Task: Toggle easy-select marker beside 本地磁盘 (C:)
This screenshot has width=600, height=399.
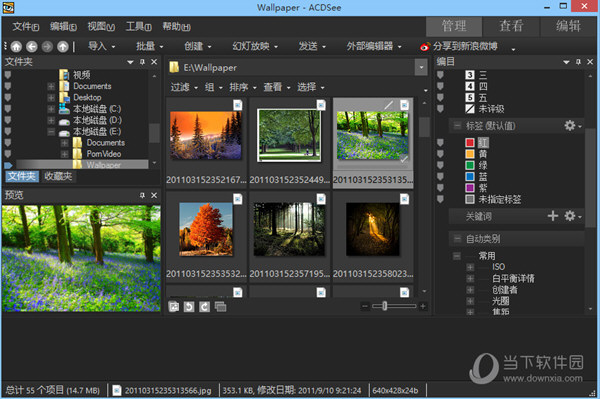Action: (x=8, y=109)
